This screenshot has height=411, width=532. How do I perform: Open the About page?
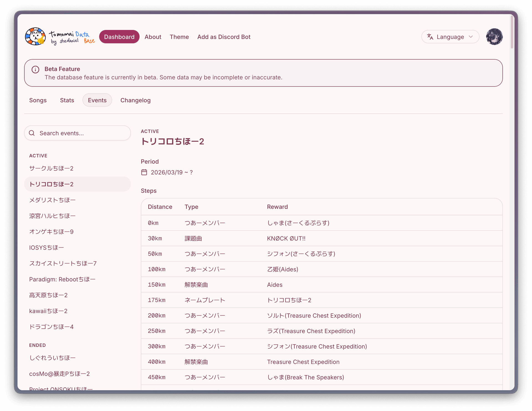pyautogui.click(x=153, y=37)
